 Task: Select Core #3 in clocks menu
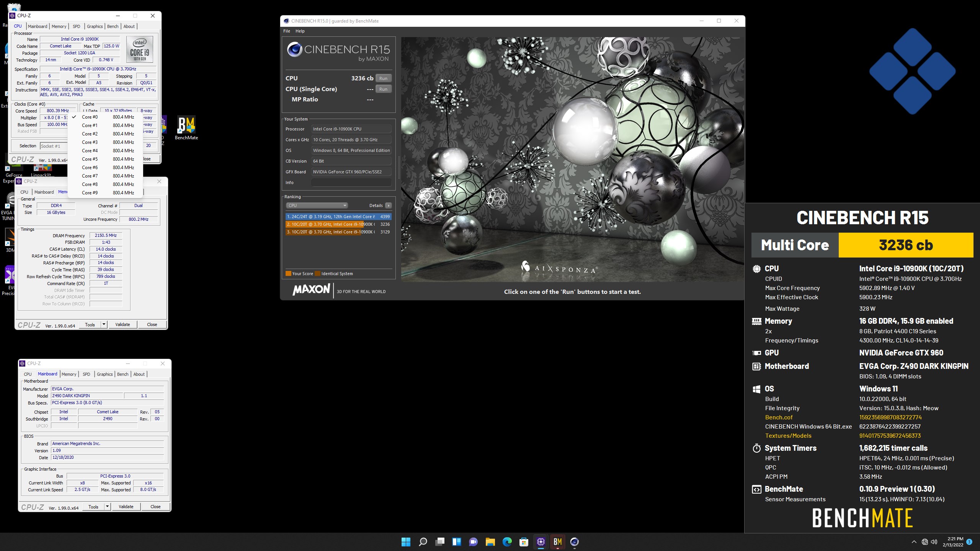click(x=105, y=142)
